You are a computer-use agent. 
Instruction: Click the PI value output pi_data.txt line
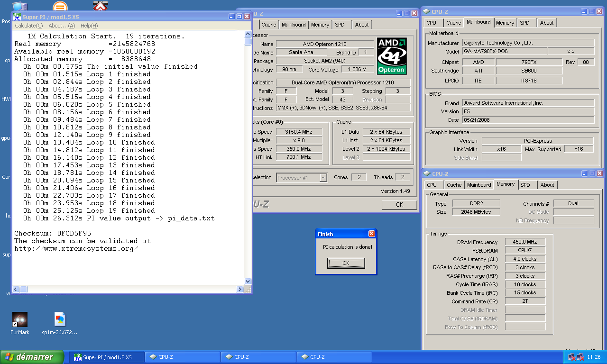coord(119,218)
